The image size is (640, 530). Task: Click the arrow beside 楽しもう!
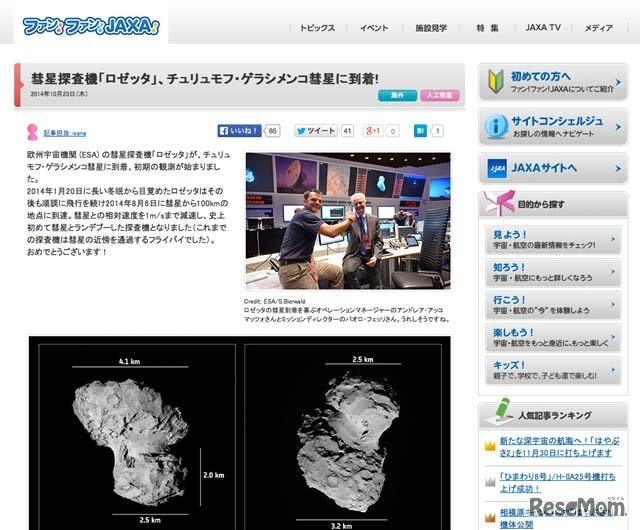[613, 337]
